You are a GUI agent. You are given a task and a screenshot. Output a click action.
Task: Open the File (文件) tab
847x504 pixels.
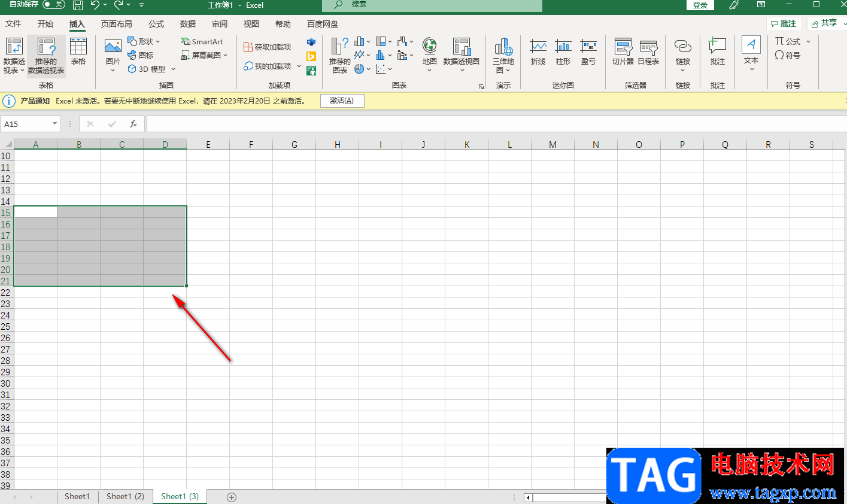point(13,24)
